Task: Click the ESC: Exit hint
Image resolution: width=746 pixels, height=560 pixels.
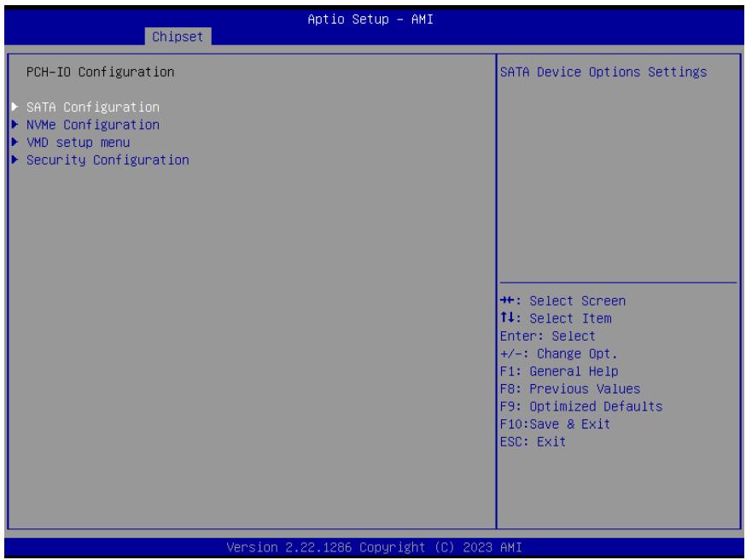Action: (533, 441)
